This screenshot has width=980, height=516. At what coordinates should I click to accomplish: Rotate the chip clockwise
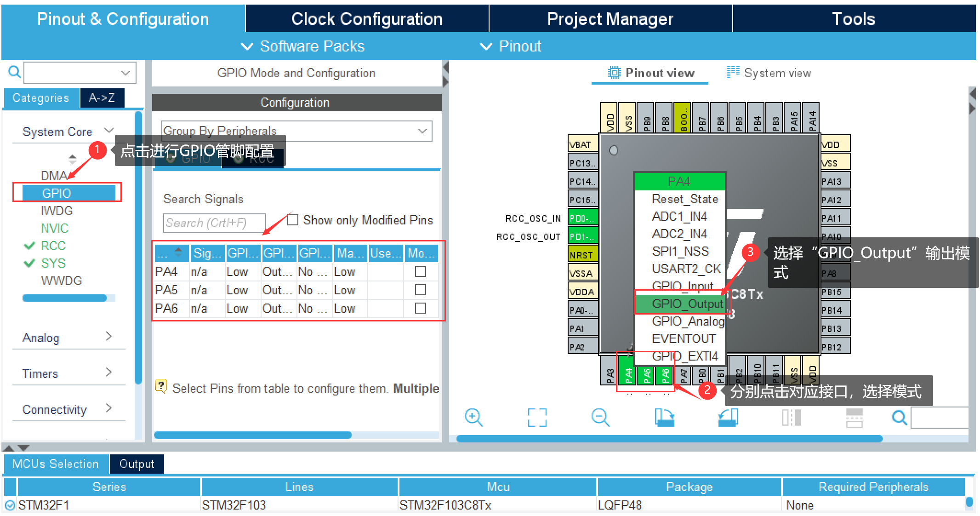pyautogui.click(x=664, y=418)
